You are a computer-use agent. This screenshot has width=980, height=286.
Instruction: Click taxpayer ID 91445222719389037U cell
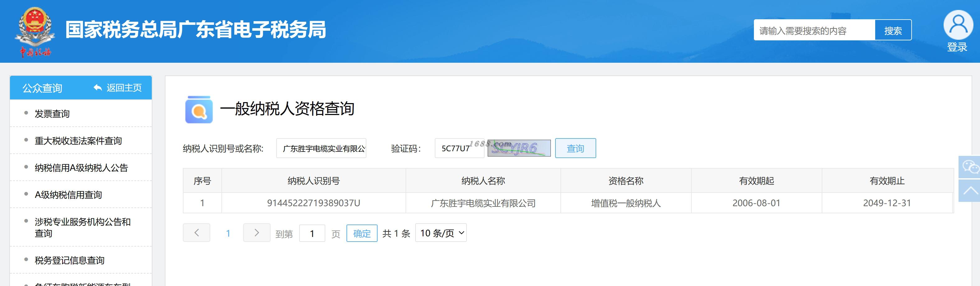click(314, 203)
